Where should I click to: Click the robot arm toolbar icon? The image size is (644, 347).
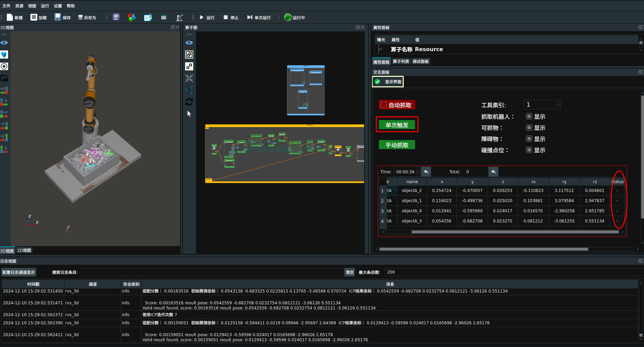(x=179, y=17)
